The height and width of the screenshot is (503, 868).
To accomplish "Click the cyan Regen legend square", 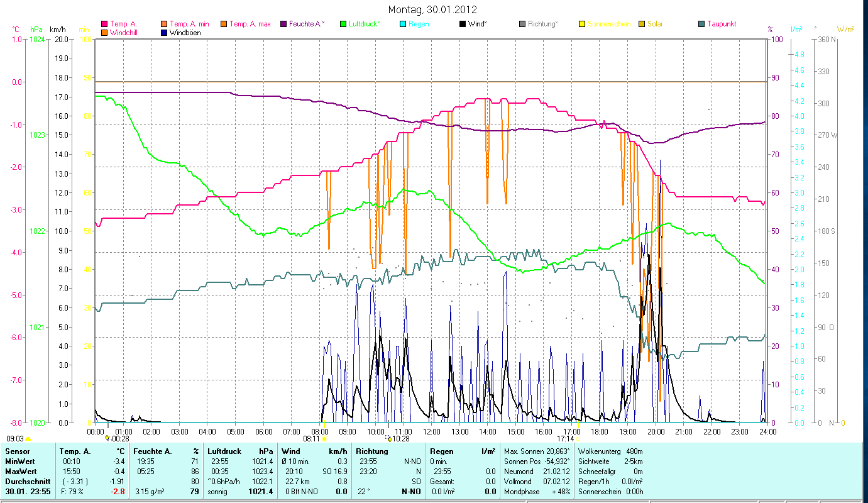I will 403,24.
